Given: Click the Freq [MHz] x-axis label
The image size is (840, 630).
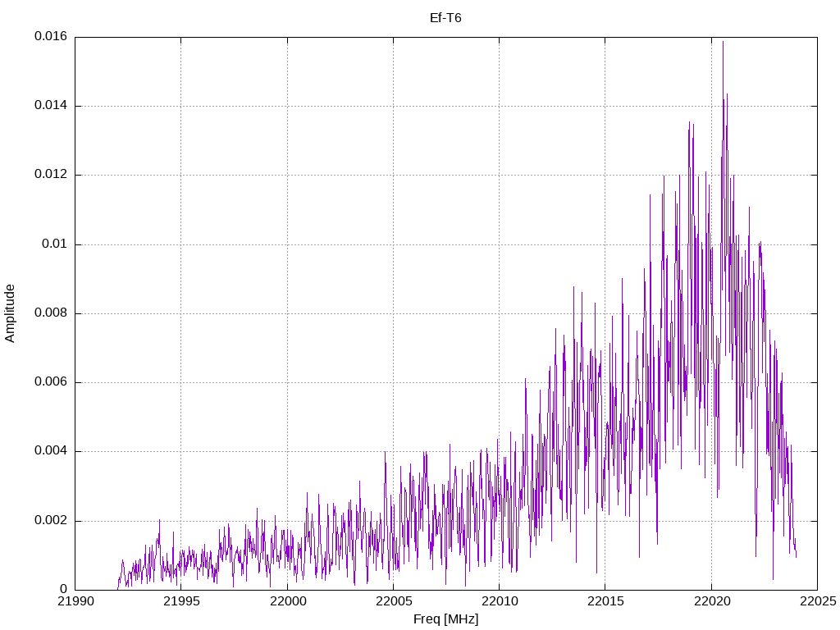Looking at the screenshot, I should pyautogui.click(x=445, y=619).
